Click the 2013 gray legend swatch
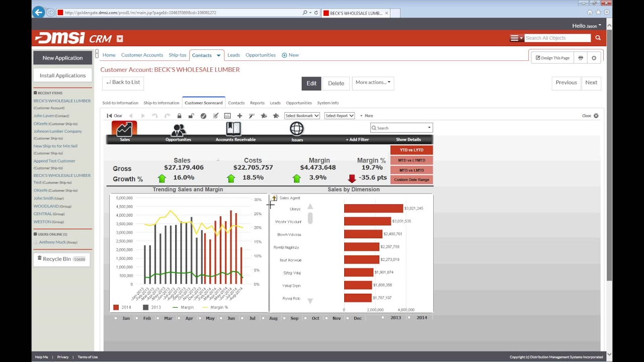644x362 pixels. click(146, 307)
